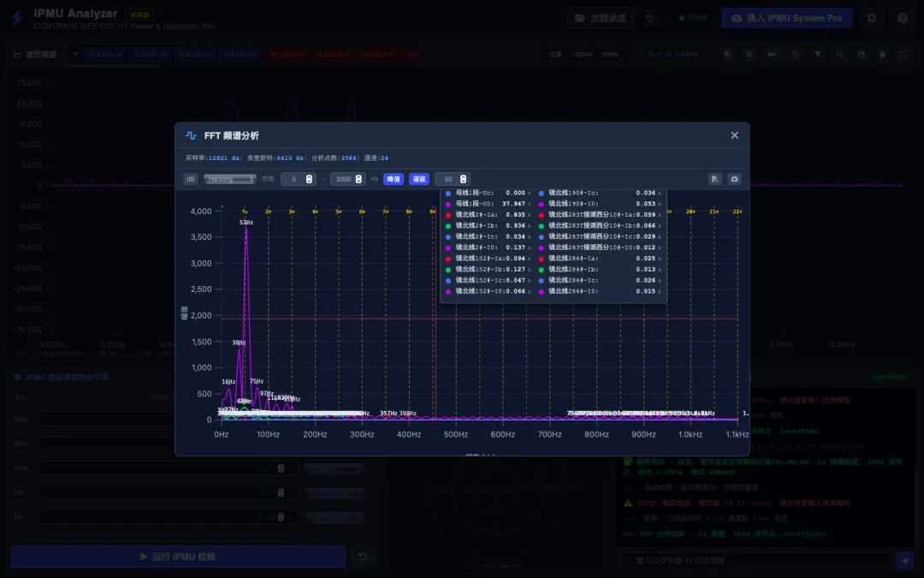Viewport: 924px width, 578px height.
Task: Click the 16Hz peak label
Action: pyautogui.click(x=228, y=382)
